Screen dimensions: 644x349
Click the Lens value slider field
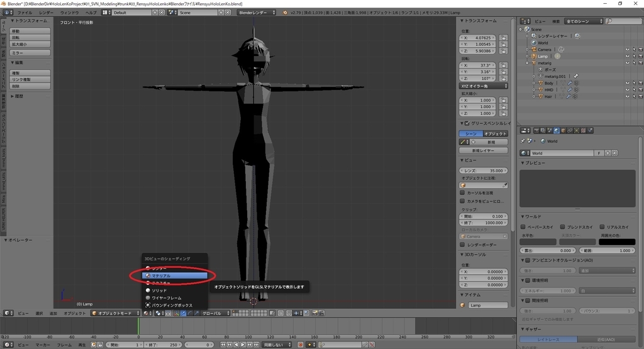point(484,170)
